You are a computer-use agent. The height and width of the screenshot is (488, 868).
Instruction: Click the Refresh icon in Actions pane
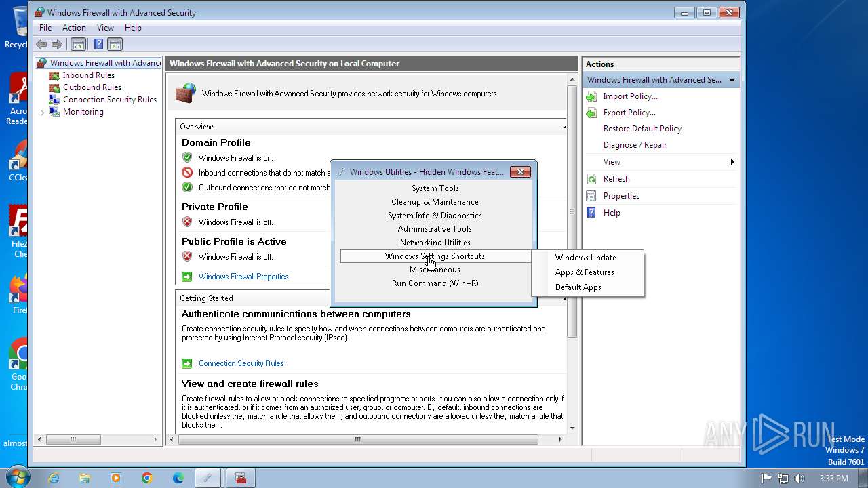pyautogui.click(x=591, y=179)
